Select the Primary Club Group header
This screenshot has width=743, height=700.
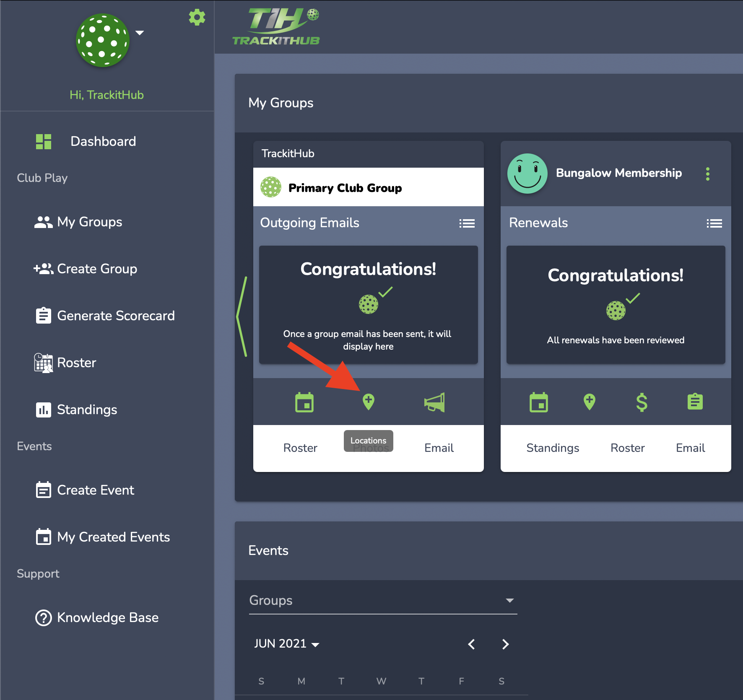coord(369,187)
